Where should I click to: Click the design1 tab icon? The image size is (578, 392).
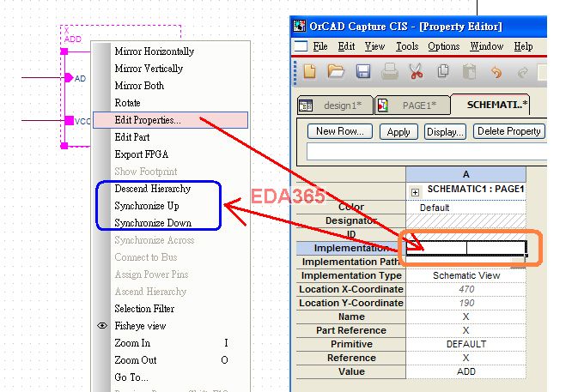(306, 106)
